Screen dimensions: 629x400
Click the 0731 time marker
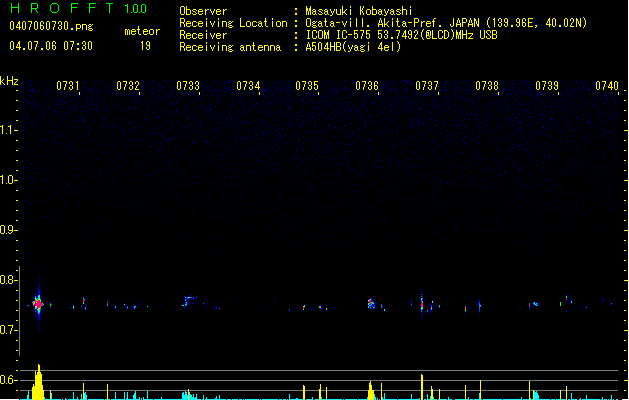coord(68,86)
